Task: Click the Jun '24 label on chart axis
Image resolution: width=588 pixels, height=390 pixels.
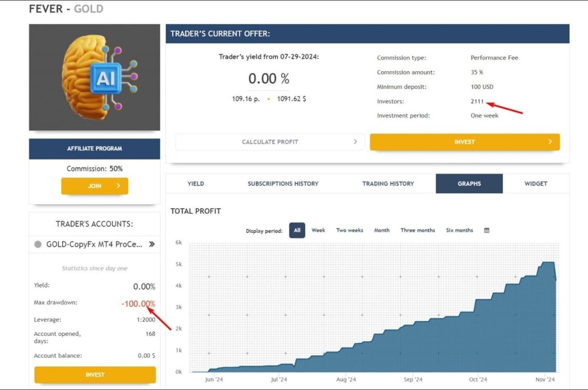Action: pos(214,380)
